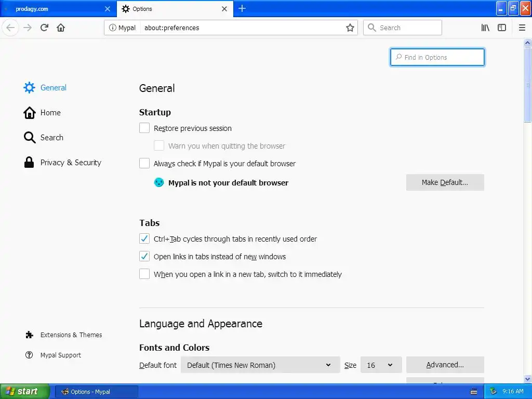This screenshot has height=399, width=532.
Task: Go back using the back arrow
Action: coord(10,28)
